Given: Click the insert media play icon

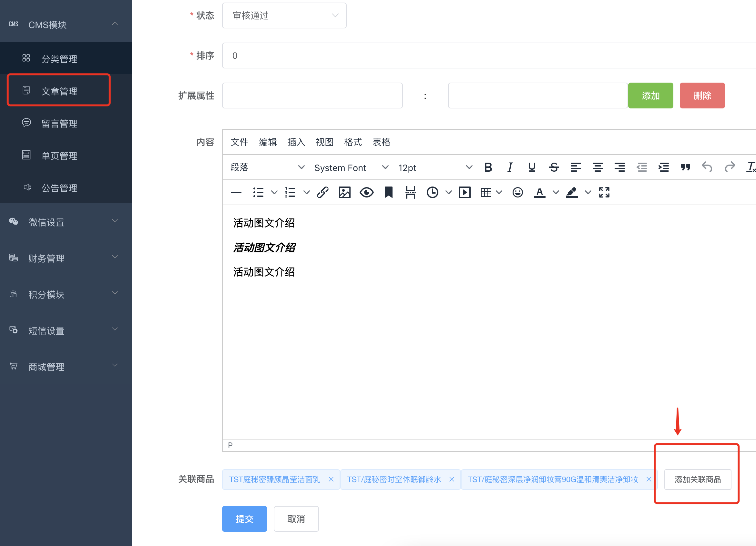Looking at the screenshot, I should pyautogui.click(x=465, y=193).
